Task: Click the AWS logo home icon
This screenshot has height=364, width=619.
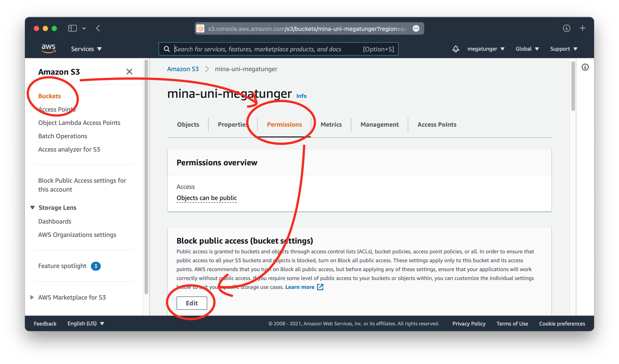Action: tap(48, 48)
